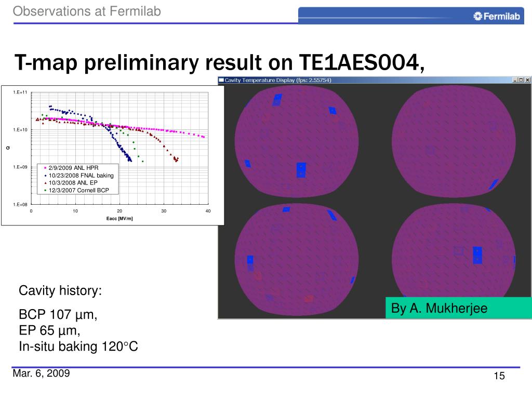Click the slide page number '15'
Screen dimensions: 532x399
click(x=499, y=376)
